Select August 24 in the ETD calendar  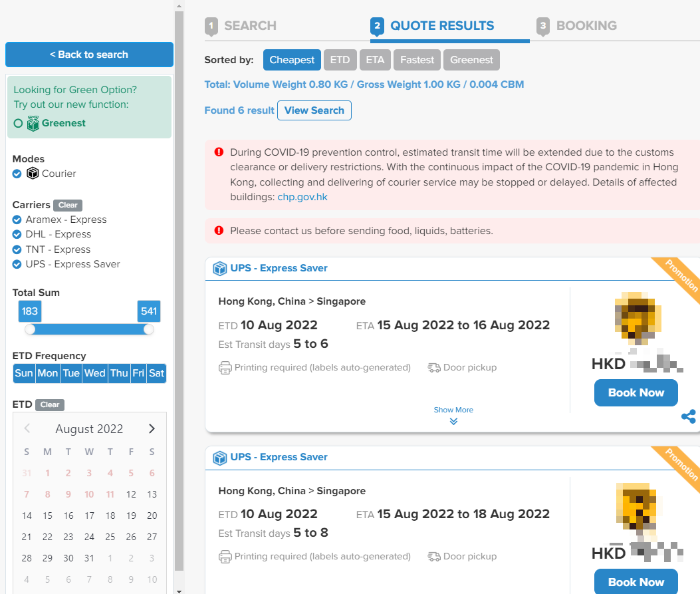(89, 537)
